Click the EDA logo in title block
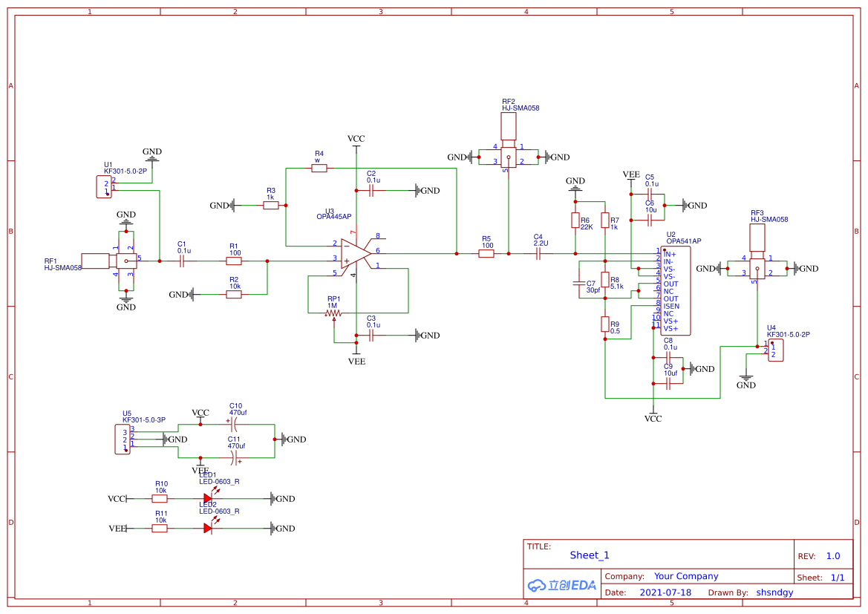Image resolution: width=868 pixels, height=614 pixels. [x=562, y=585]
